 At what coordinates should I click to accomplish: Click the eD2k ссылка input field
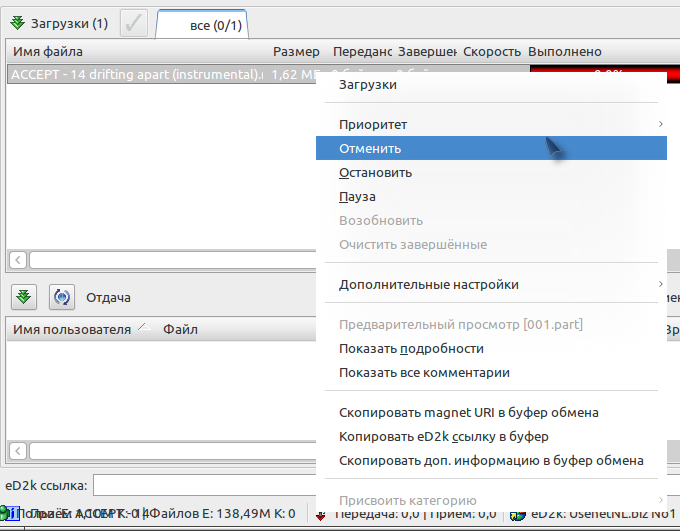click(x=205, y=485)
